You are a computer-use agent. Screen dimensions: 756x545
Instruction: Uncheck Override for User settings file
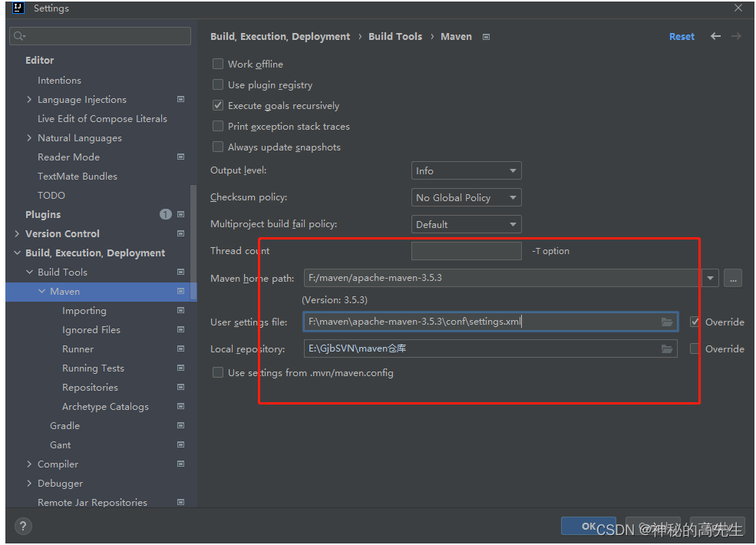[x=695, y=322]
